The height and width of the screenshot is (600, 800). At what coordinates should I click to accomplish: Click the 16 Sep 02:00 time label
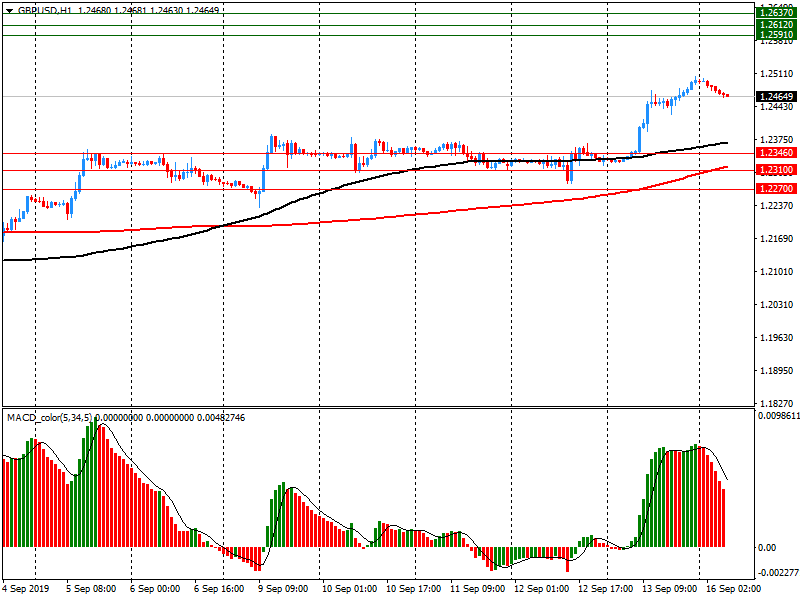[733, 589]
